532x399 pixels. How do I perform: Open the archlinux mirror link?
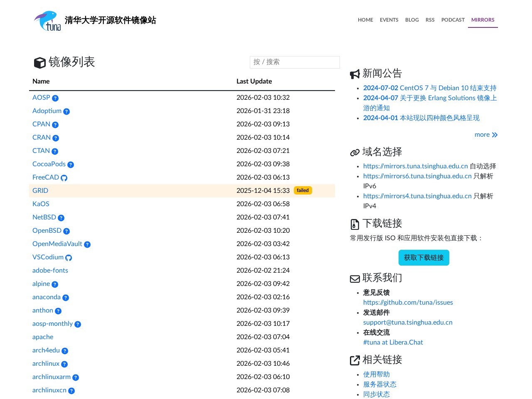tap(46, 364)
